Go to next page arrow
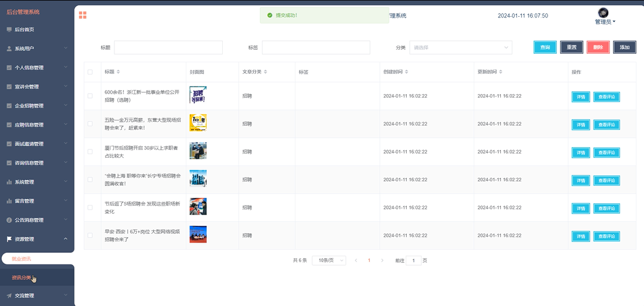 [383, 260]
